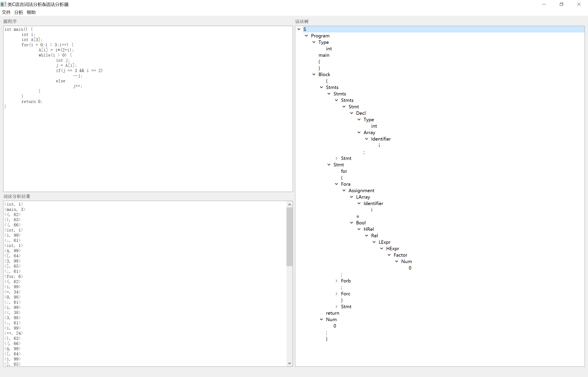The width and height of the screenshot is (588, 377).
Task: Click lexical results scrollbar down arrow
Action: 289,363
